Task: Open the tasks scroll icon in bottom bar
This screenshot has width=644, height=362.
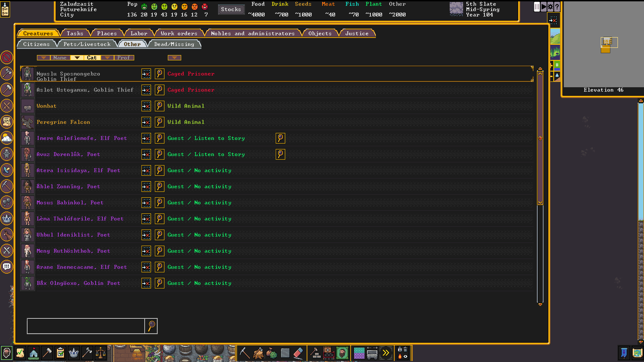Action: [20, 353]
